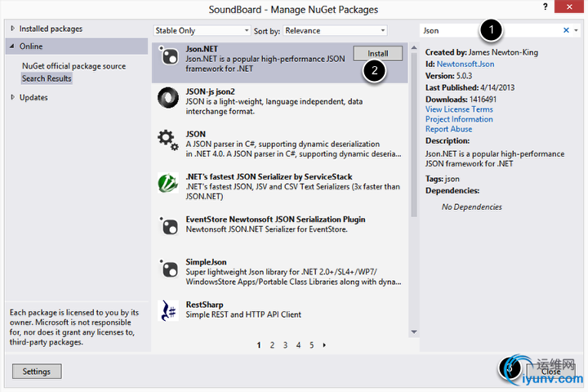This screenshot has height=392, width=588.
Task: Go to results page 1
Action: 259,345
